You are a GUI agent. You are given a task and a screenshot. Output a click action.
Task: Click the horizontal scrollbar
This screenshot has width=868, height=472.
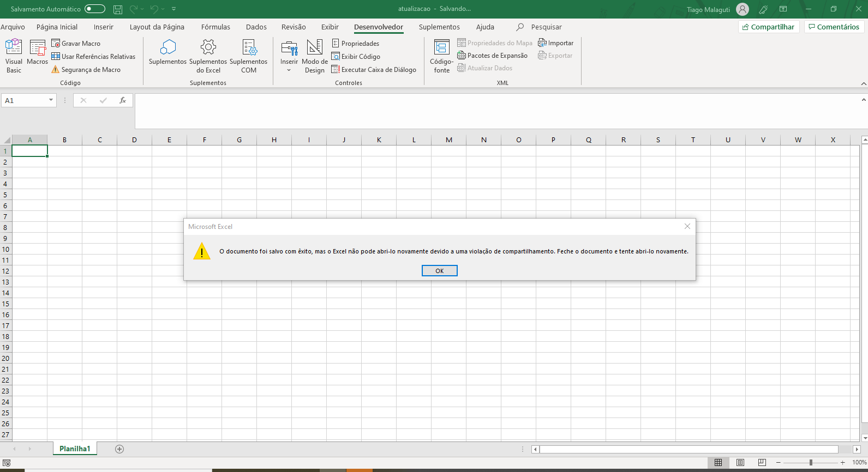pyautogui.click(x=689, y=449)
